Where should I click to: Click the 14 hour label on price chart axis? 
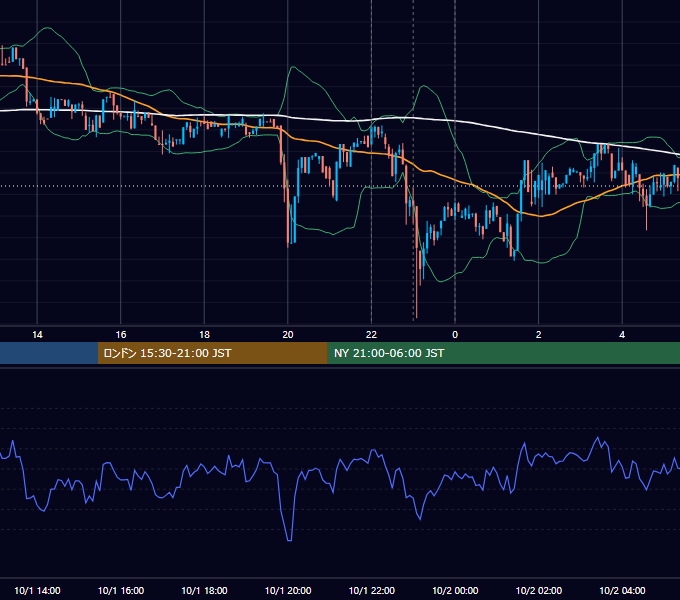37,335
